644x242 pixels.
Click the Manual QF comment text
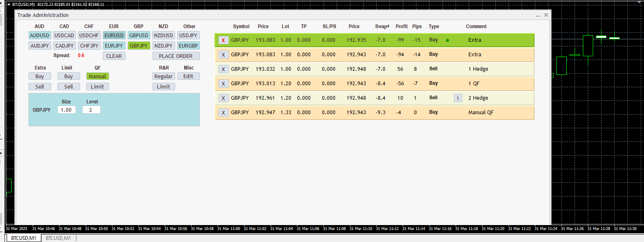coord(481,113)
